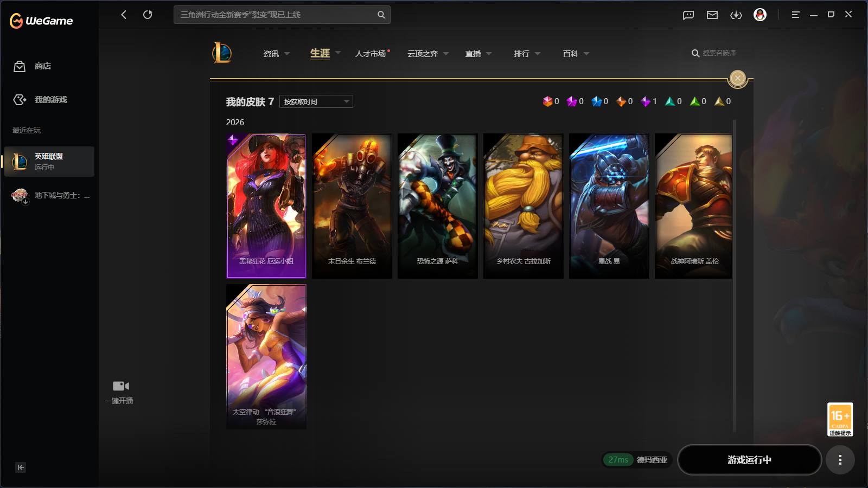Close the skins panel with gold X

point(738,79)
